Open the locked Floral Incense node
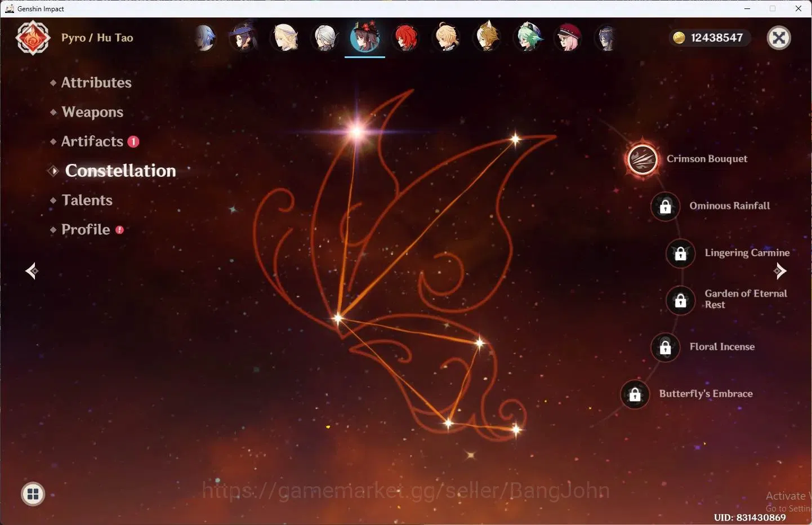812x525 pixels. coord(665,347)
